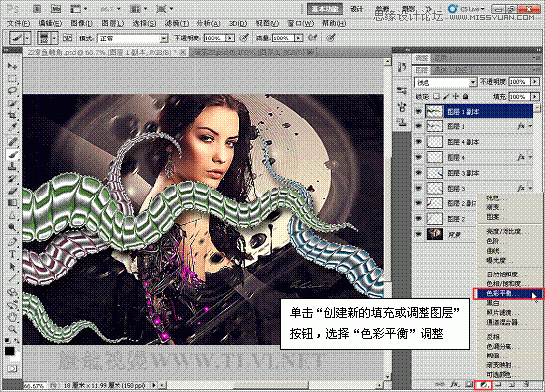Select the Zoom tool in the toolbox
Screen dimensions: 545x392
[x=12, y=329]
